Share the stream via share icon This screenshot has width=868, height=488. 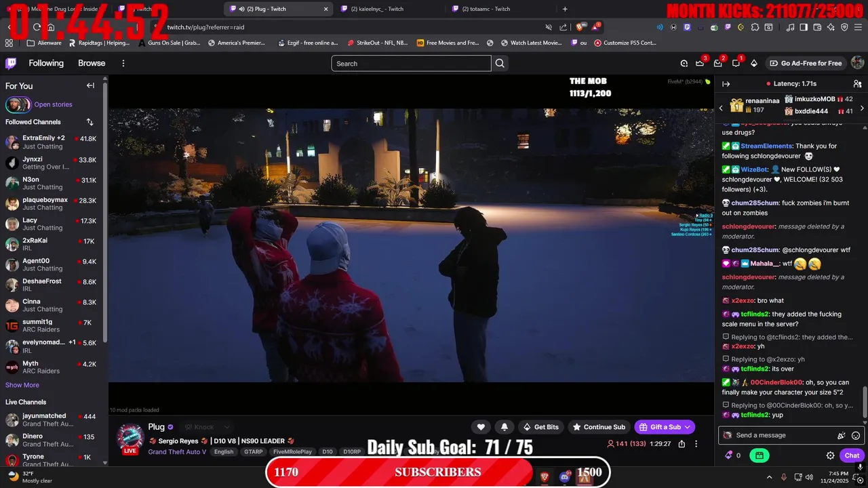coord(682,444)
